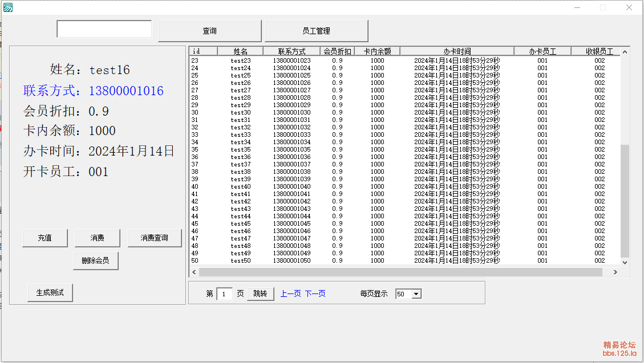The image size is (644, 363).
Task: Click the search text input field
Action: pyautogui.click(x=104, y=29)
